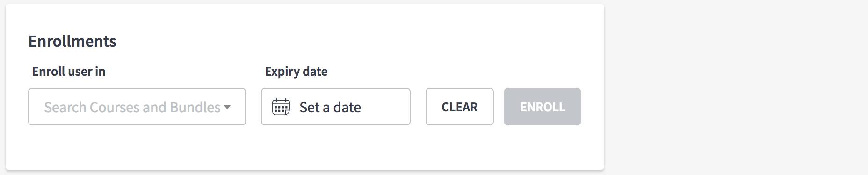Select the Expiry date input box
The image size is (868, 175).
[336, 107]
